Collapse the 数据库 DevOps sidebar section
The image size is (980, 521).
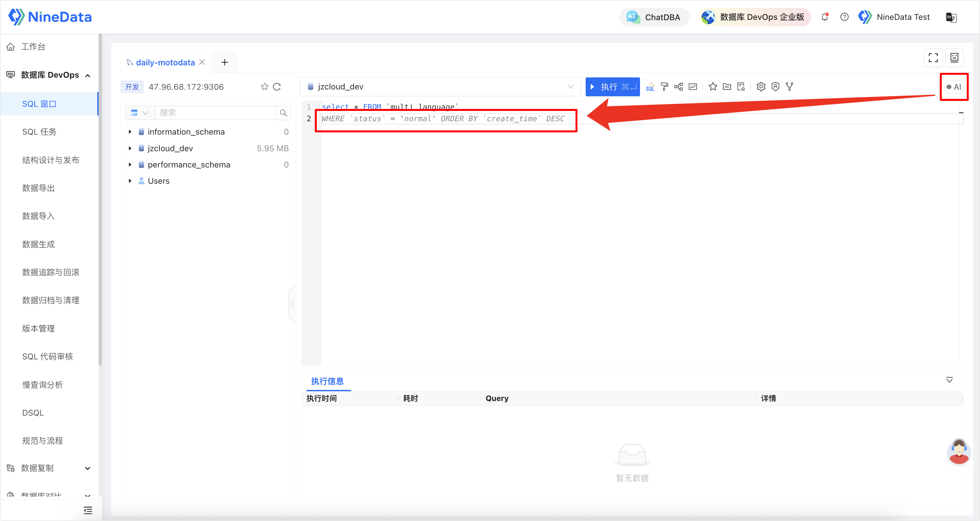pos(88,75)
